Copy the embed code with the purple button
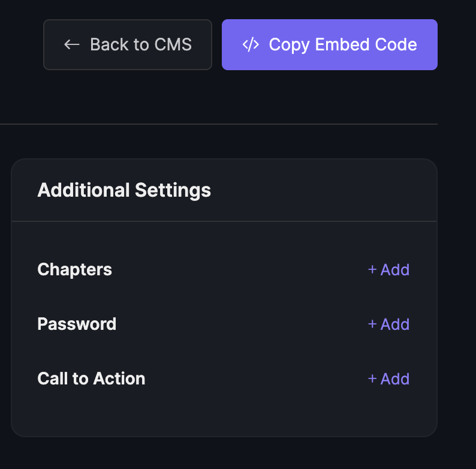Viewport: 476px width, 469px height. click(329, 44)
